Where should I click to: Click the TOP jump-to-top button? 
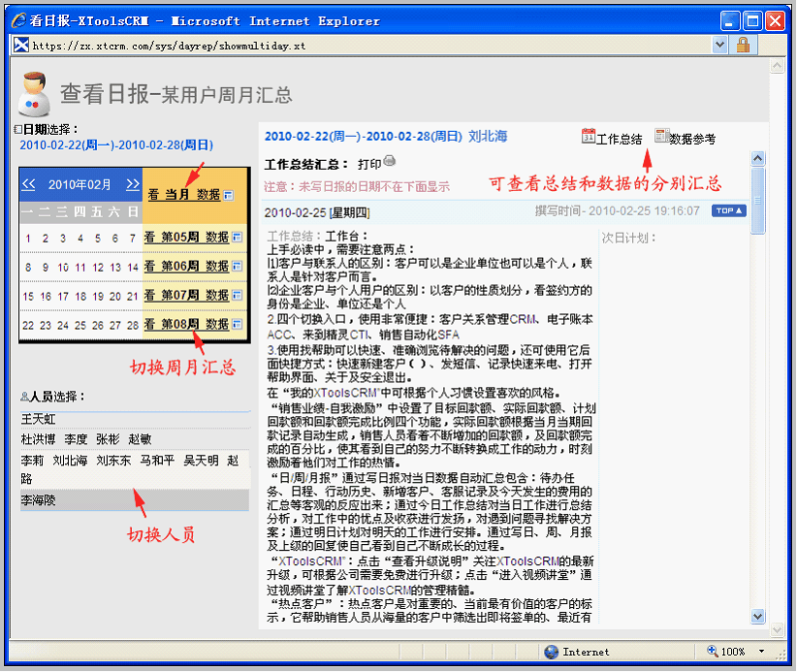click(x=728, y=210)
